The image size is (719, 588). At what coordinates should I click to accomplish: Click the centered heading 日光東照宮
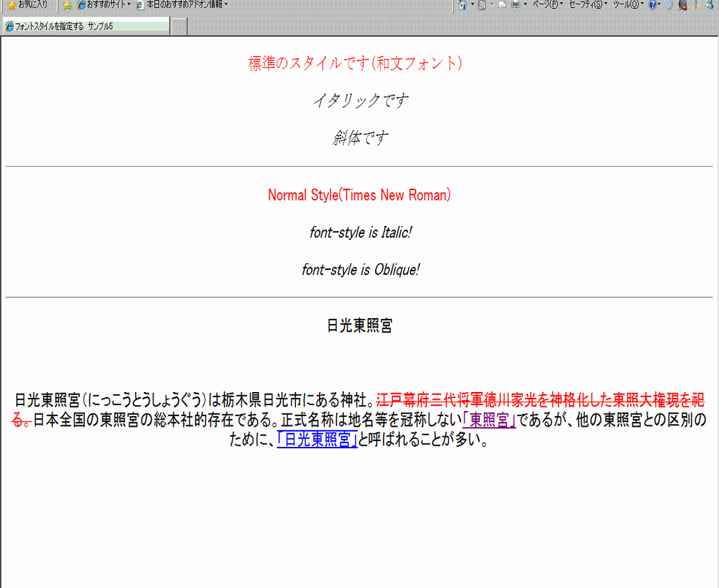tap(359, 326)
